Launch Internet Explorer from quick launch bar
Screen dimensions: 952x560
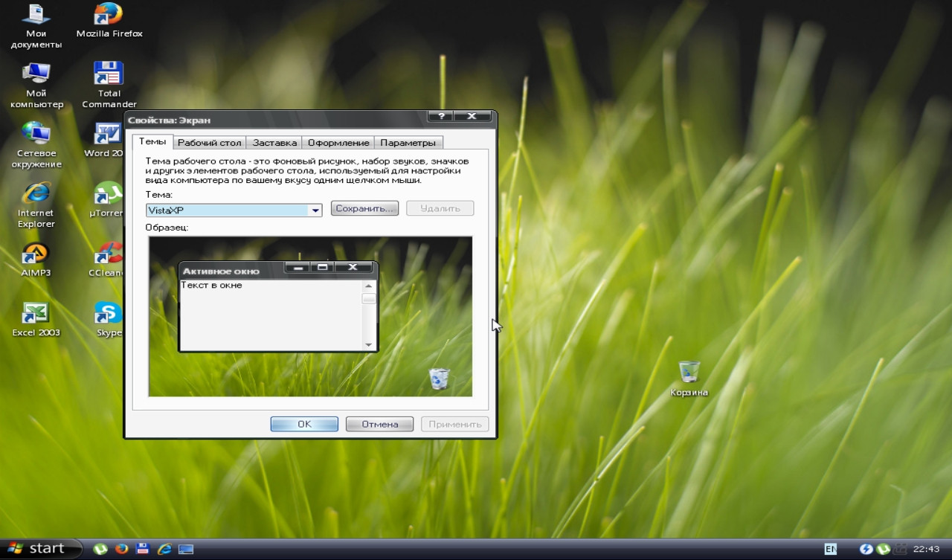(x=164, y=549)
